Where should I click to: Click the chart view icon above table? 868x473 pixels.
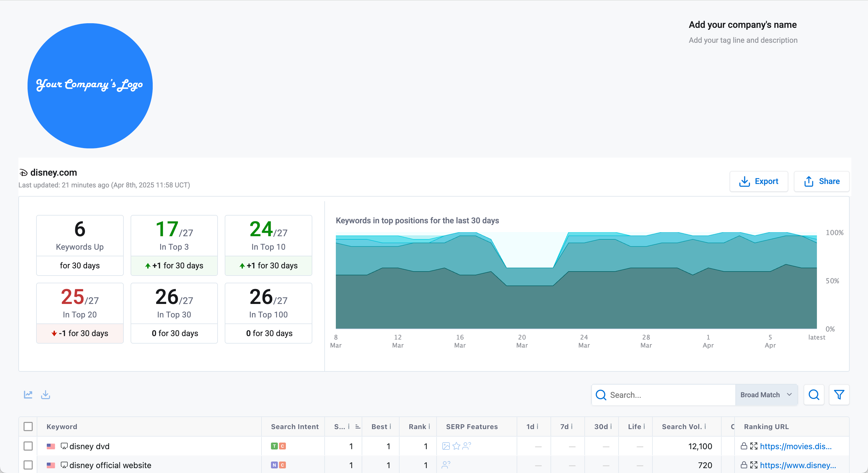28,395
